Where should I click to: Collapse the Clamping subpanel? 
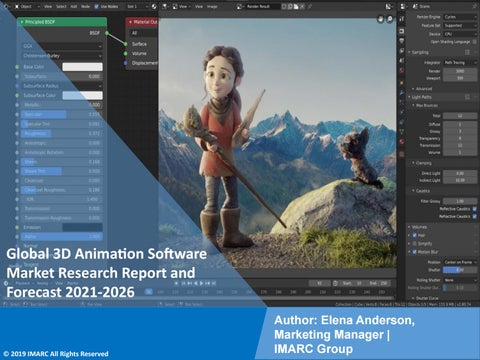point(413,163)
